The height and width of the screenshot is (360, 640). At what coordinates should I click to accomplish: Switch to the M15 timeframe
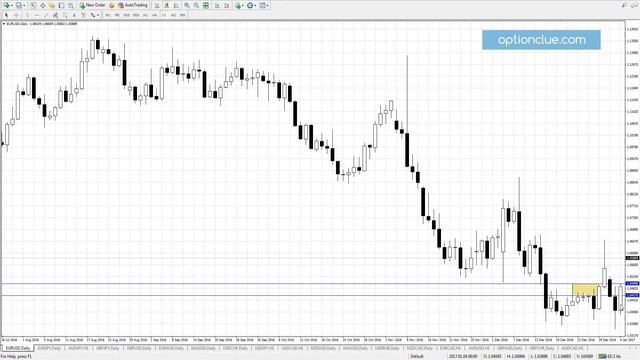tap(127, 15)
